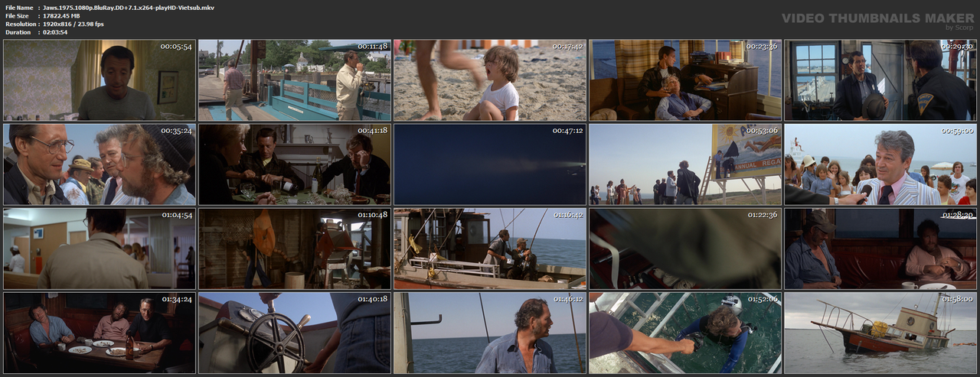Open the shack interior thumbnail at 01:10:48

point(295,249)
